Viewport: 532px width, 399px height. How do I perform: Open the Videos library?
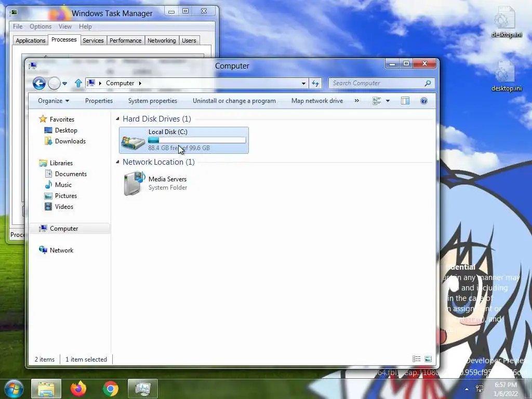pyautogui.click(x=64, y=207)
